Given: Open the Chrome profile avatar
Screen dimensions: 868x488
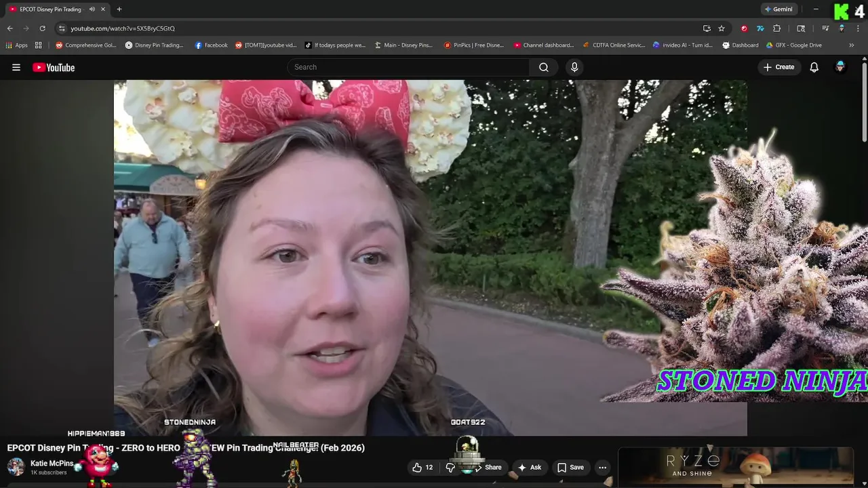Looking at the screenshot, I should (x=842, y=28).
